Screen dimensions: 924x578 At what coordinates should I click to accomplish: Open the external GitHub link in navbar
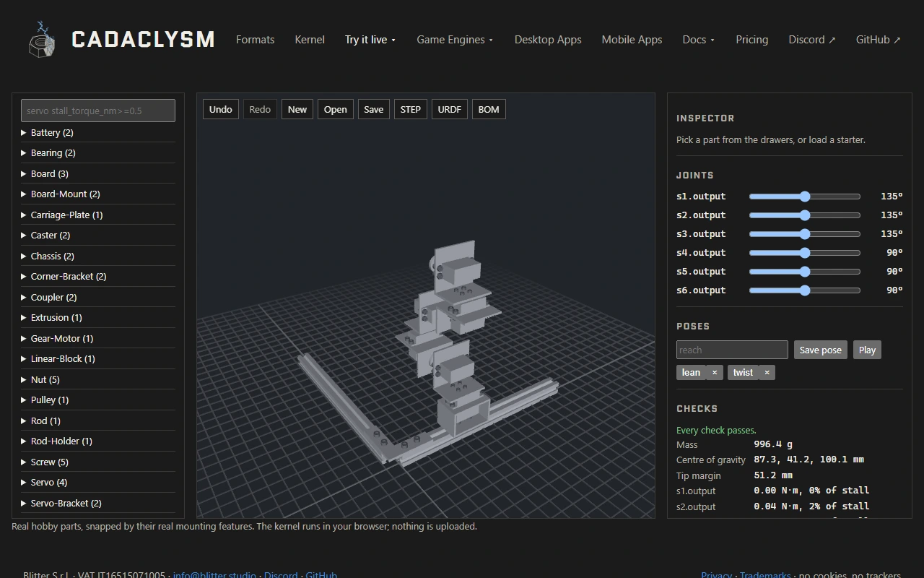879,40
